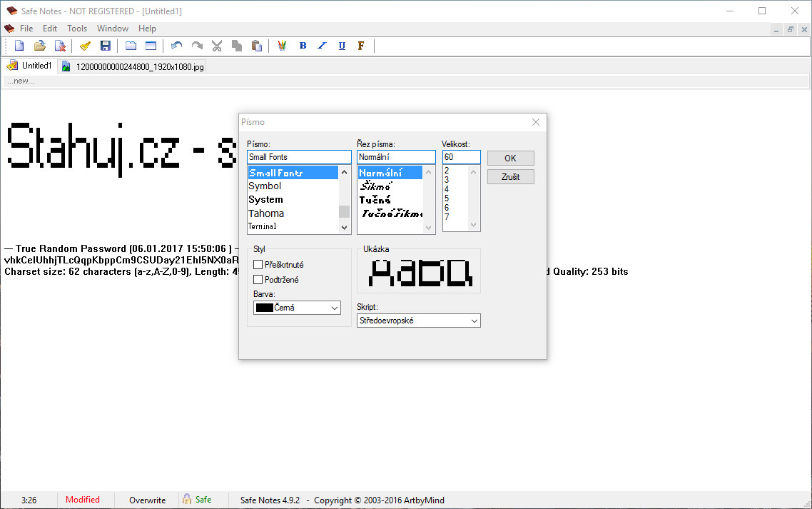The height and width of the screenshot is (509, 812).
Task: Save the note with floppy disk icon
Action: pyautogui.click(x=105, y=46)
